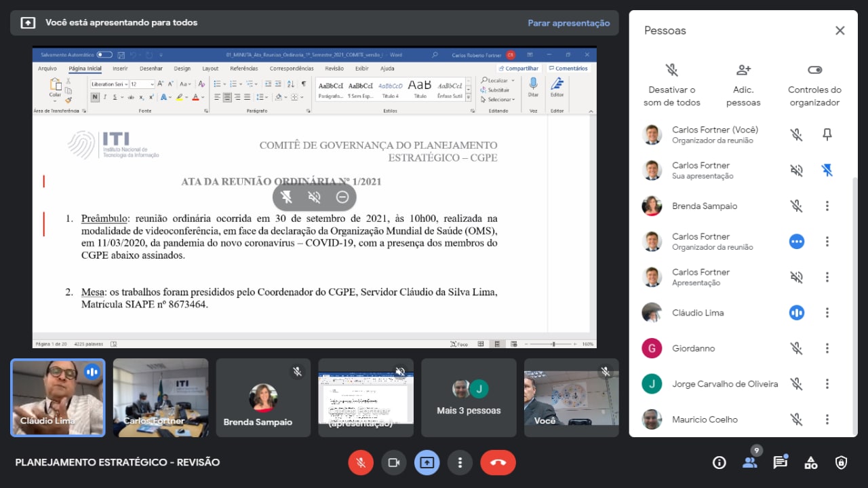Screen dimensions: 868x488
Task: Close the Pessoas panel
Action: (840, 31)
